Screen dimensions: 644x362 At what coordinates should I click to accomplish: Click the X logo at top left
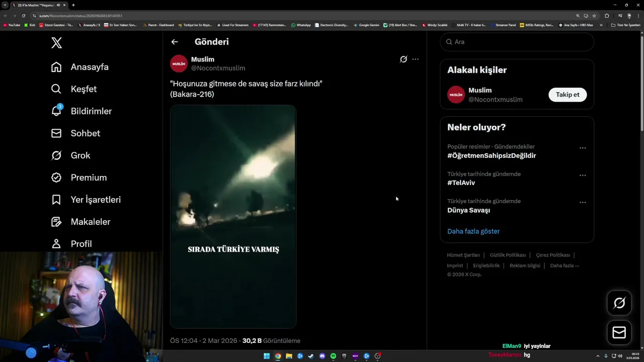tap(57, 43)
